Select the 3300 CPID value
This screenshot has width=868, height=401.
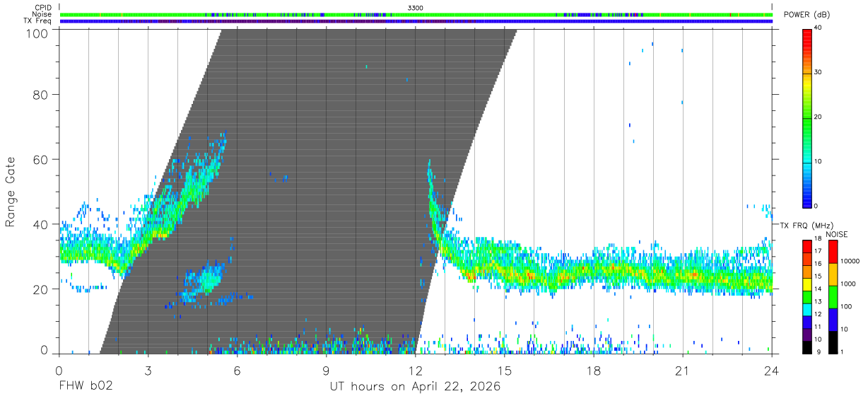[x=416, y=8]
